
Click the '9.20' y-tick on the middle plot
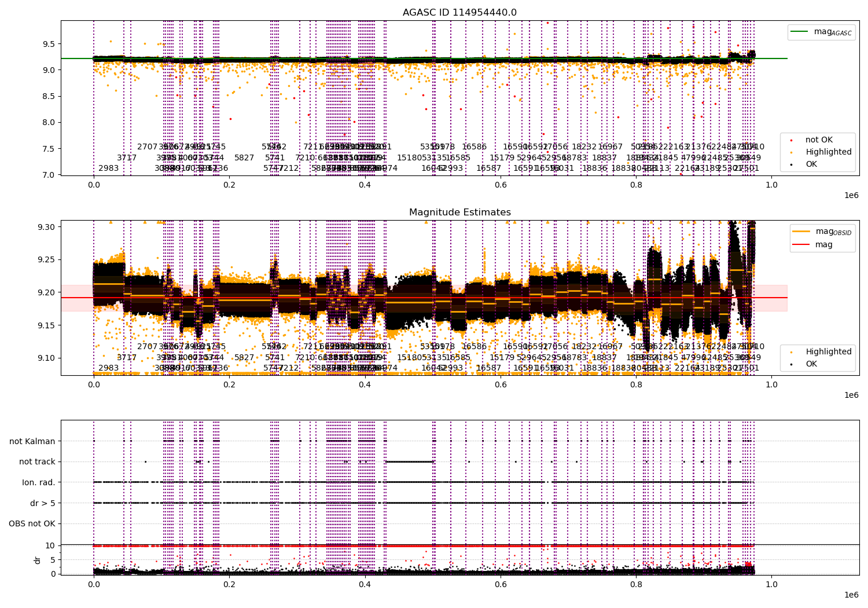[x=46, y=292]
